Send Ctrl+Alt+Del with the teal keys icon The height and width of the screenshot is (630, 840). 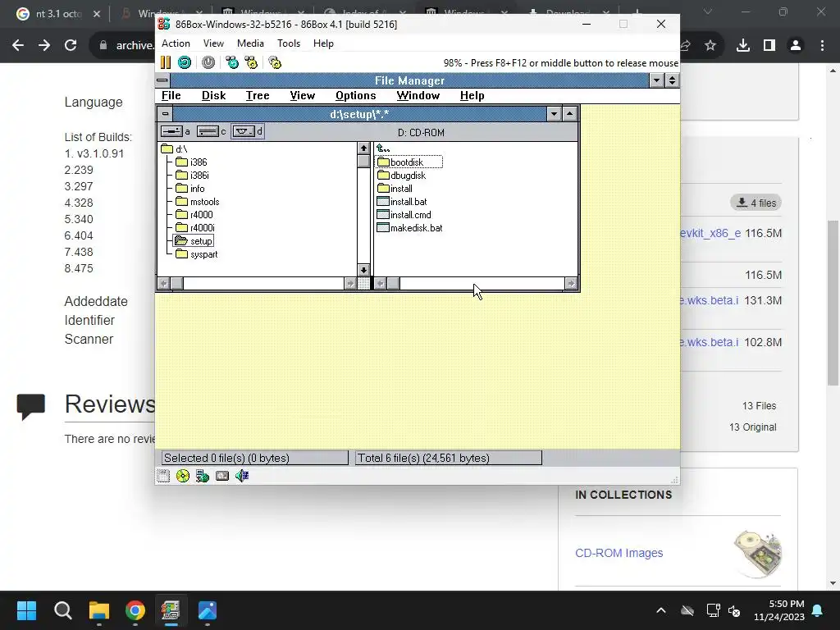click(x=232, y=62)
